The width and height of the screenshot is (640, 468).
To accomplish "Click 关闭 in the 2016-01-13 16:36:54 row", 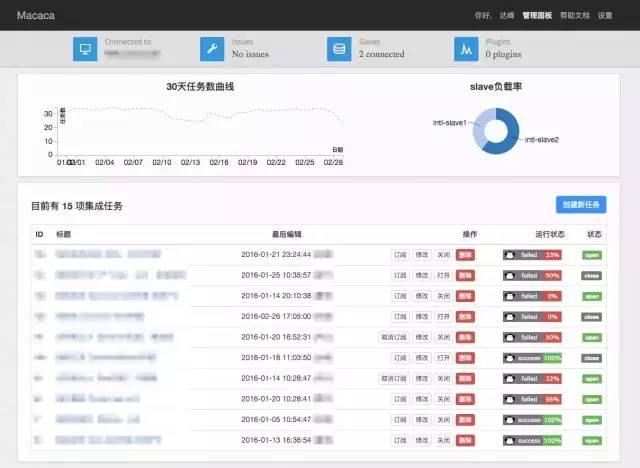I will click(x=443, y=441).
